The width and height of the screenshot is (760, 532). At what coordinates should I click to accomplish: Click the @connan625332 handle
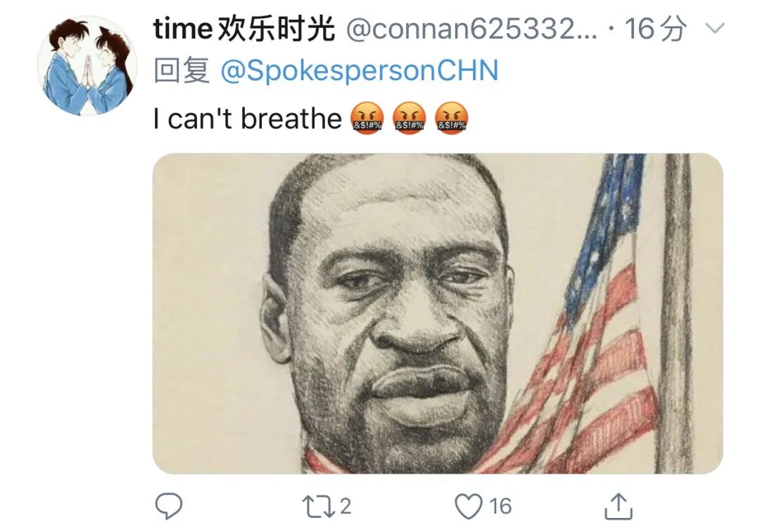pyautogui.click(x=471, y=29)
